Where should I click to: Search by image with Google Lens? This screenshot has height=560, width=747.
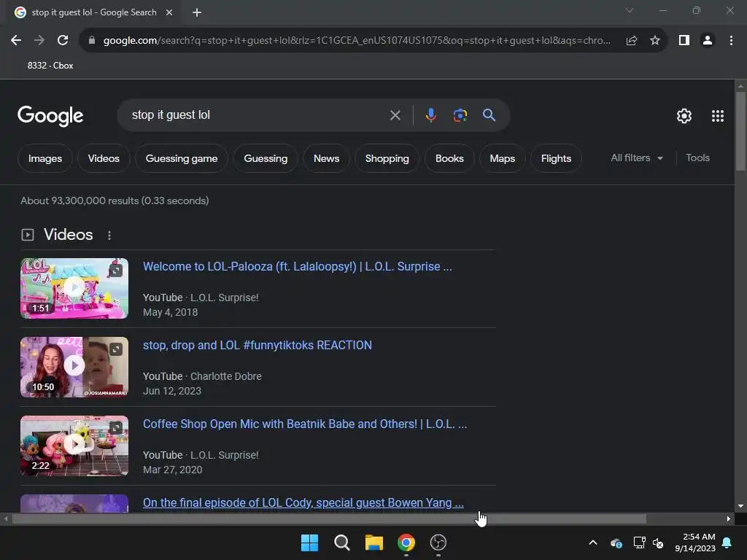click(x=460, y=115)
